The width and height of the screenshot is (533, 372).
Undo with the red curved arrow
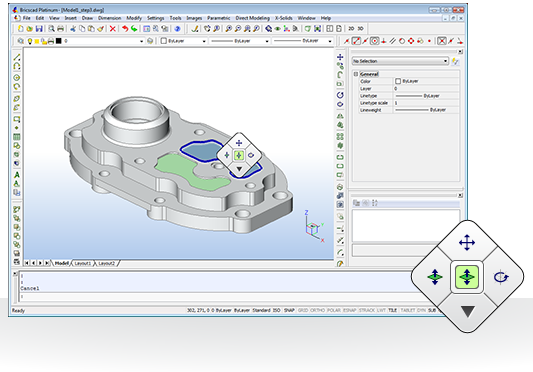(x=125, y=29)
